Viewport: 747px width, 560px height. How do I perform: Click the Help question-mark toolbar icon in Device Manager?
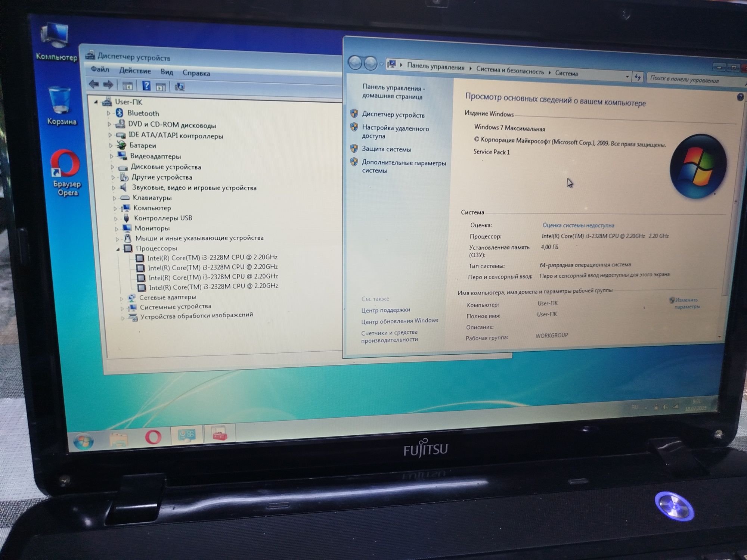point(146,86)
